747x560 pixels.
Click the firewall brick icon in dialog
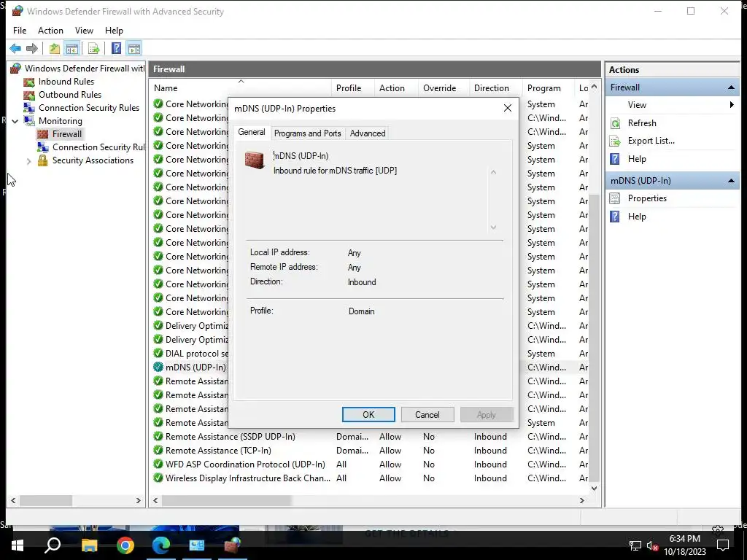pyautogui.click(x=255, y=160)
